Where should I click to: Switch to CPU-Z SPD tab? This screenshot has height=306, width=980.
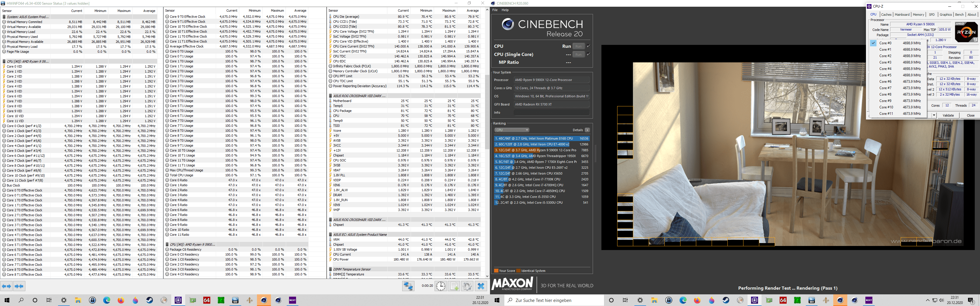[x=932, y=15]
